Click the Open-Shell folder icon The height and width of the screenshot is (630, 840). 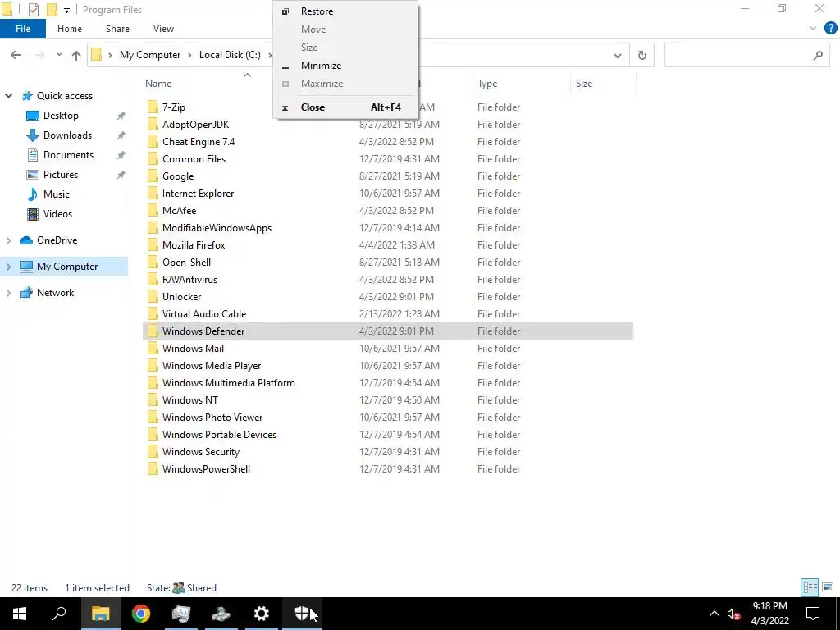coord(153,262)
